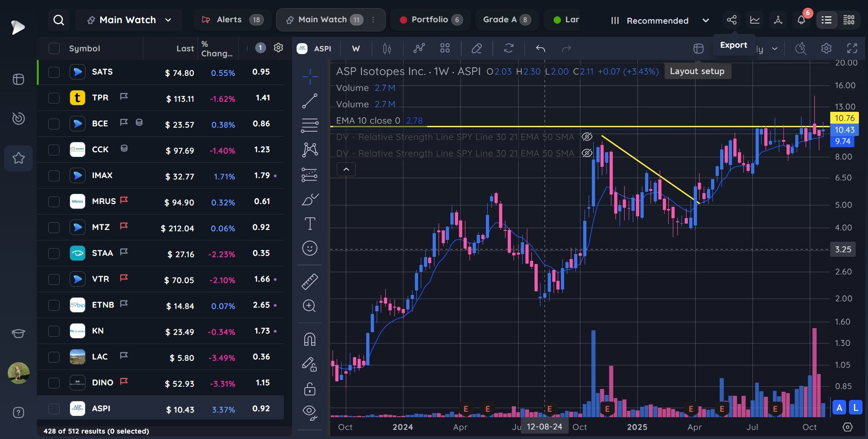Undo the last chart action
This screenshot has width=868, height=439.
point(540,49)
